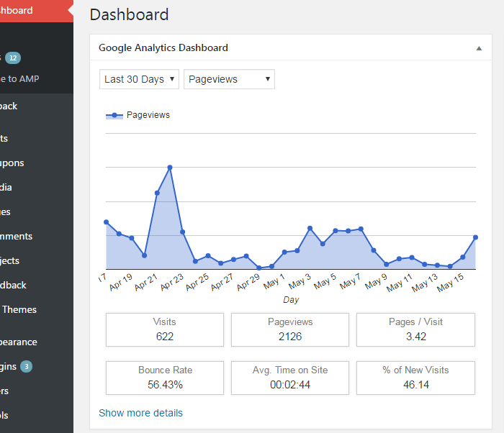Click the May 15 axis label
Screen dimensions: 504x433
[x=450, y=283]
